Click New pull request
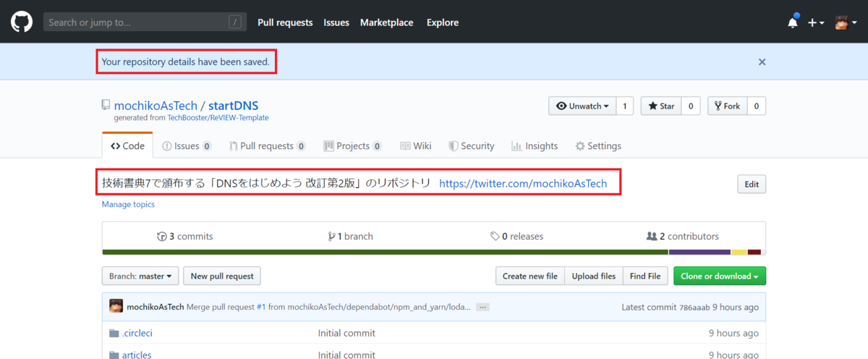868x359 pixels. tap(222, 276)
